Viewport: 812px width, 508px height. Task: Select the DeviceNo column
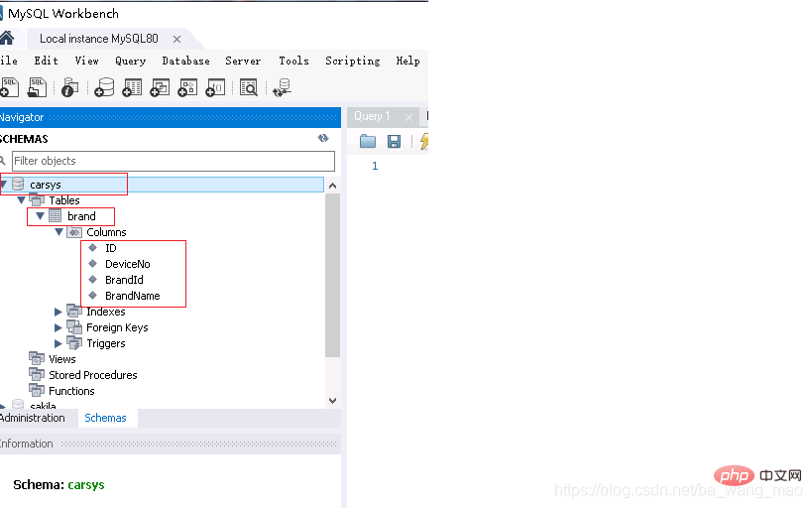click(x=127, y=264)
